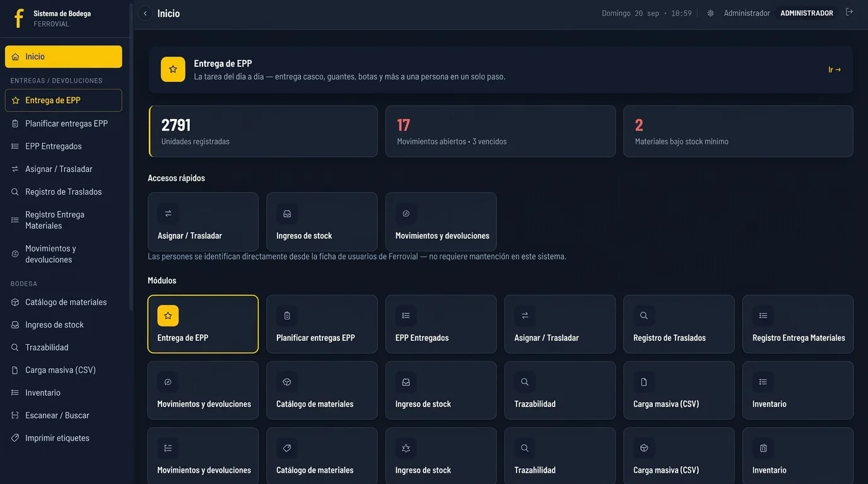Viewport: 868px width, 484px height.
Task: Click the Ir arrow link
Action: click(x=835, y=70)
